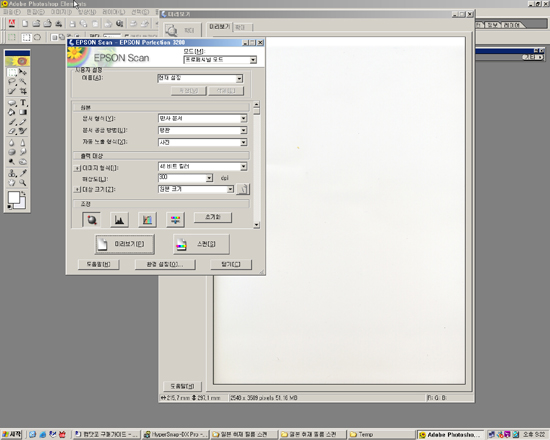Viewport: 550px width, 440px height.
Task: Click the 스캔(S) Scan button
Action: 201,244
